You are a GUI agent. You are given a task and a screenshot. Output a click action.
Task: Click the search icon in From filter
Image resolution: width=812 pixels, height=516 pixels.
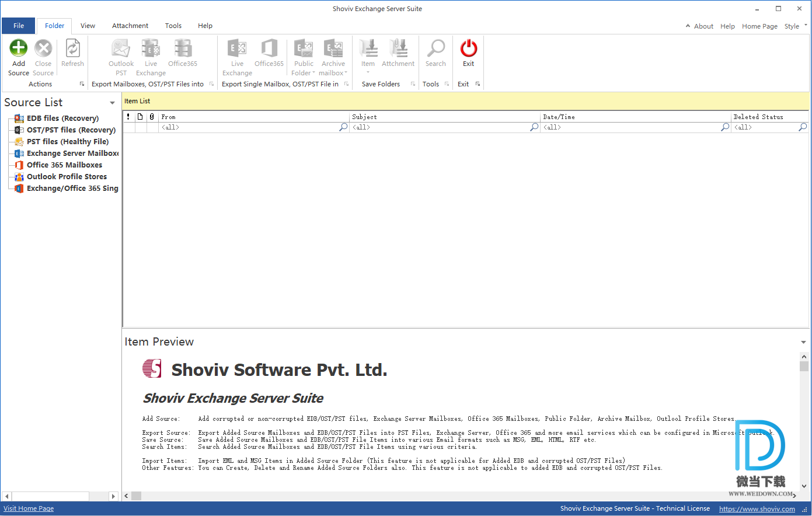pos(343,127)
